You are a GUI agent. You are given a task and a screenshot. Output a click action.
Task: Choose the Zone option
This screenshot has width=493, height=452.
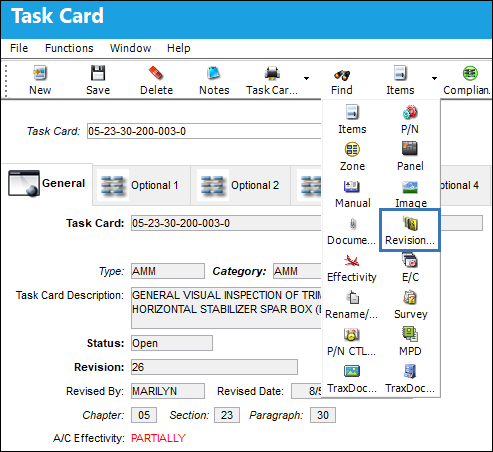pos(352,156)
